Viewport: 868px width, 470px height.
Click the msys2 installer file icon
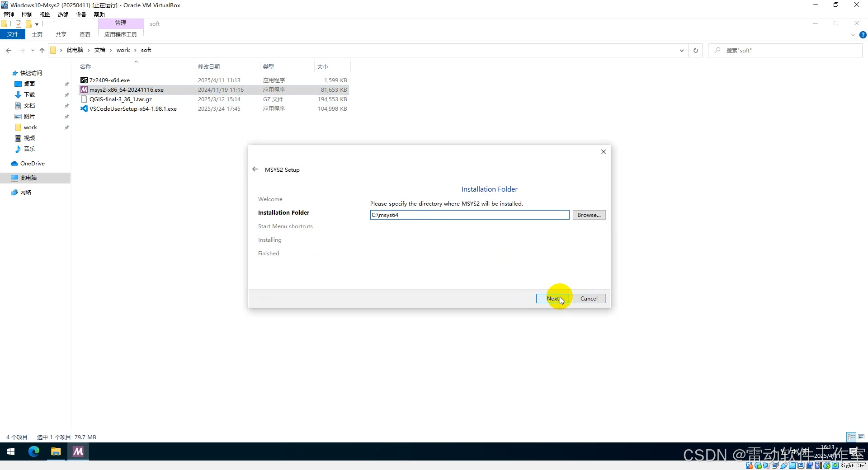(x=84, y=90)
